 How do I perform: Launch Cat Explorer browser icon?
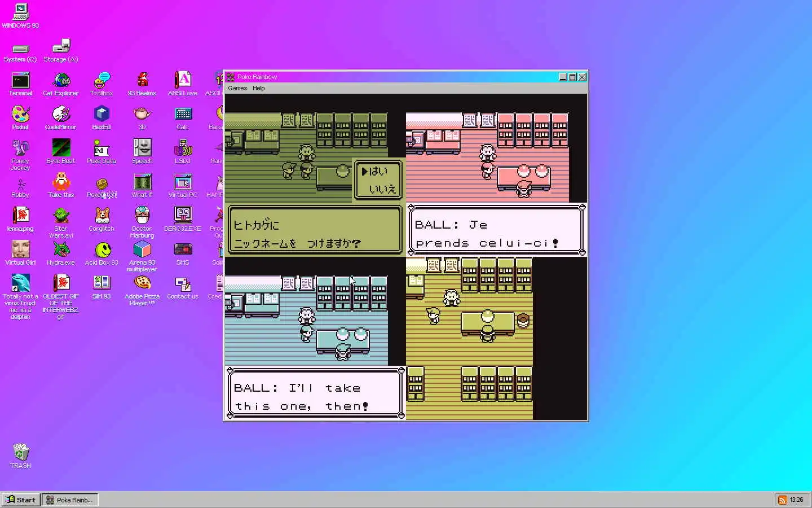click(x=61, y=85)
